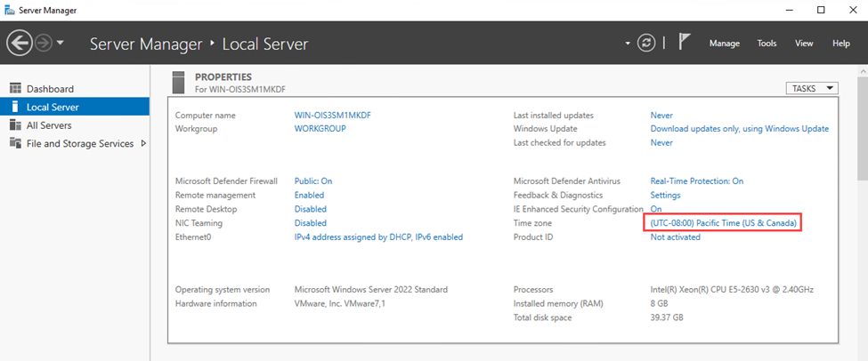Open the navigation history dropdown arrow

coord(61,43)
